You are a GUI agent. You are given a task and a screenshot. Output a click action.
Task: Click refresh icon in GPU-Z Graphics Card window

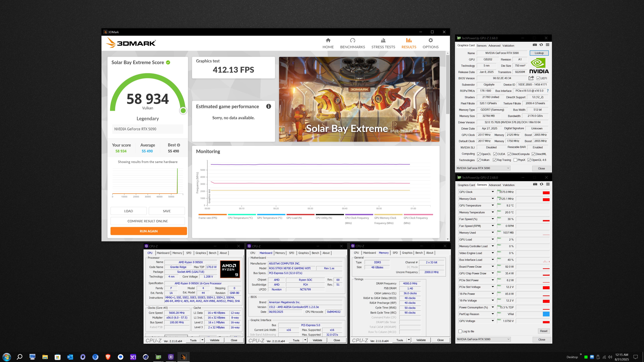pos(541,45)
